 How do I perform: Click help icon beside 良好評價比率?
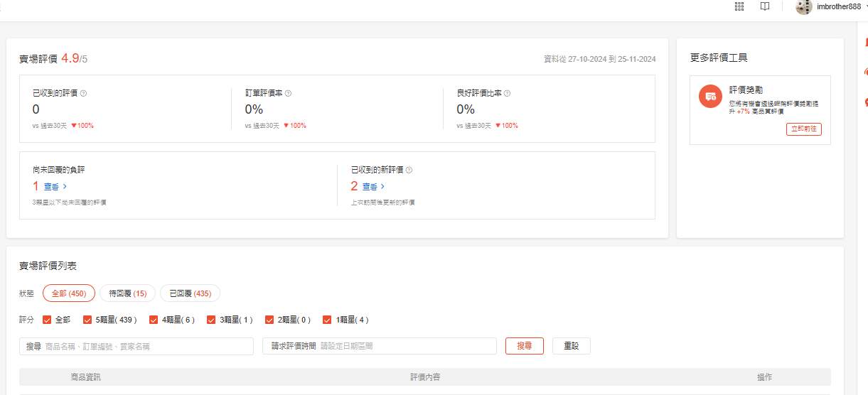click(507, 93)
